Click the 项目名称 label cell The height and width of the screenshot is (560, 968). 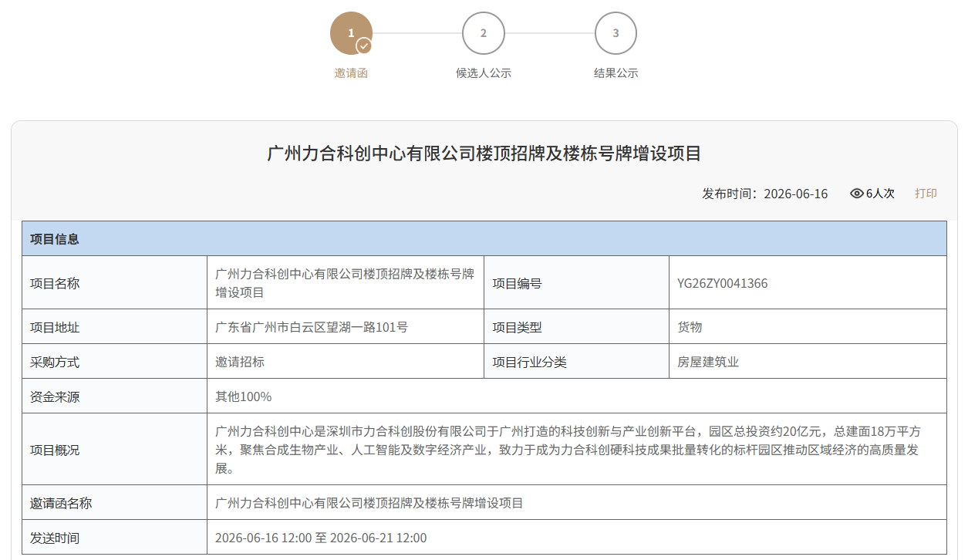click(x=115, y=283)
